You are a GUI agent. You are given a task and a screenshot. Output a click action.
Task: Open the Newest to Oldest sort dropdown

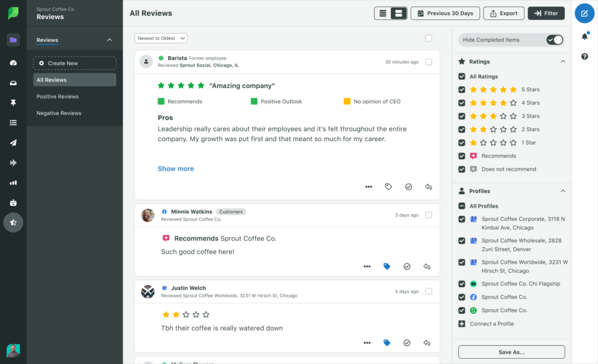161,38
